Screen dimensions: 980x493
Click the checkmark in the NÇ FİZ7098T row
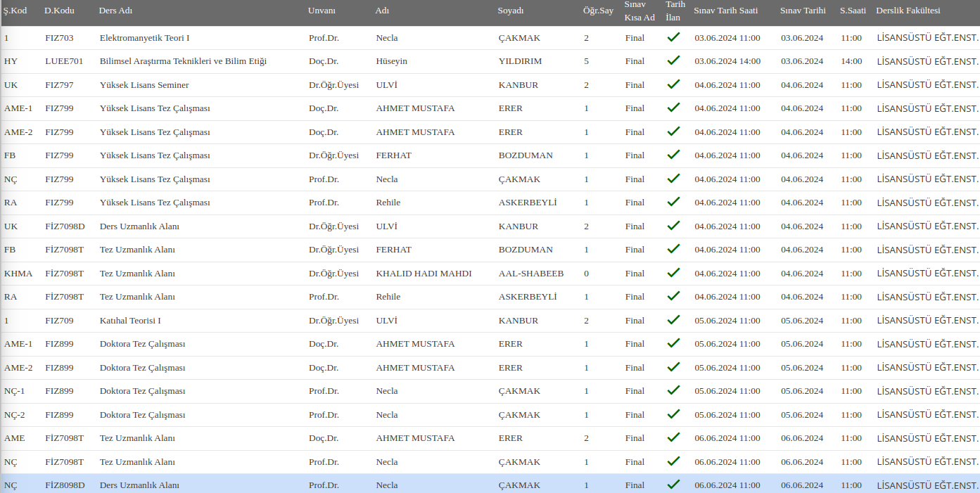click(673, 461)
